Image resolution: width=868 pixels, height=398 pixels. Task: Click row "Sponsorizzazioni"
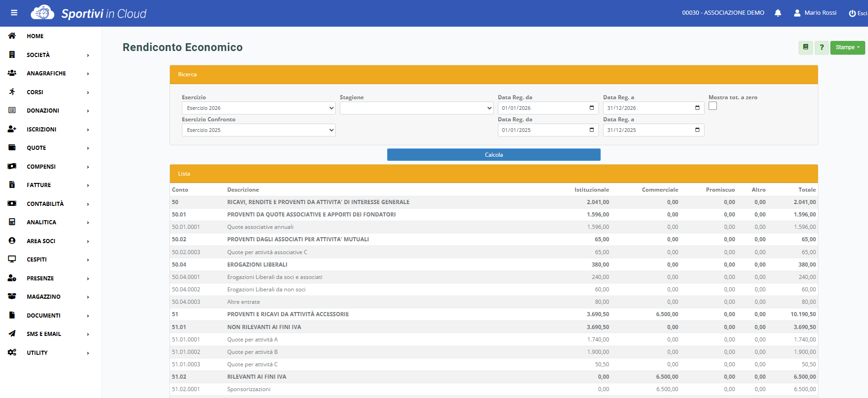coord(494,389)
